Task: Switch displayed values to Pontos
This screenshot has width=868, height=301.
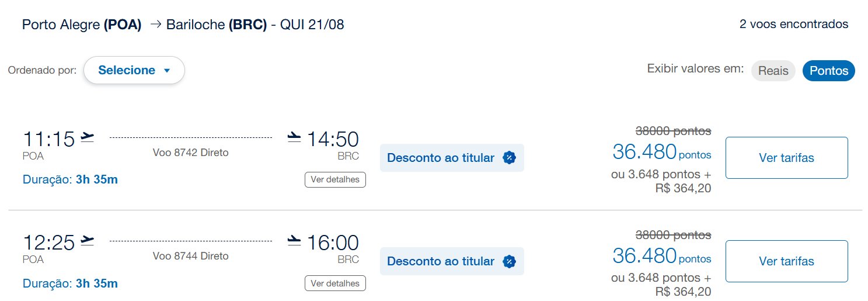Action: pos(829,71)
